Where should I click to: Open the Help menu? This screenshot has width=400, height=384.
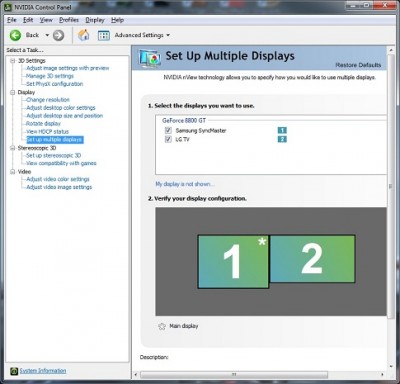tap(117, 20)
